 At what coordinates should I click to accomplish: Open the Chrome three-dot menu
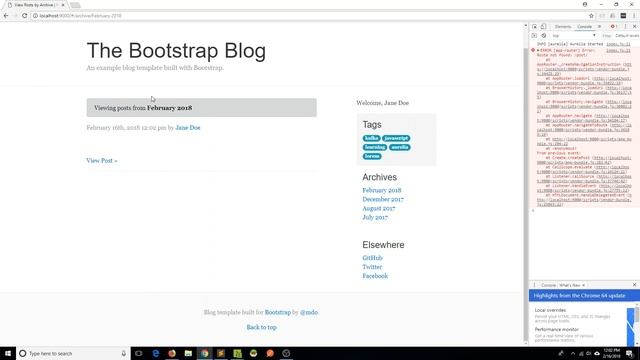[634, 16]
